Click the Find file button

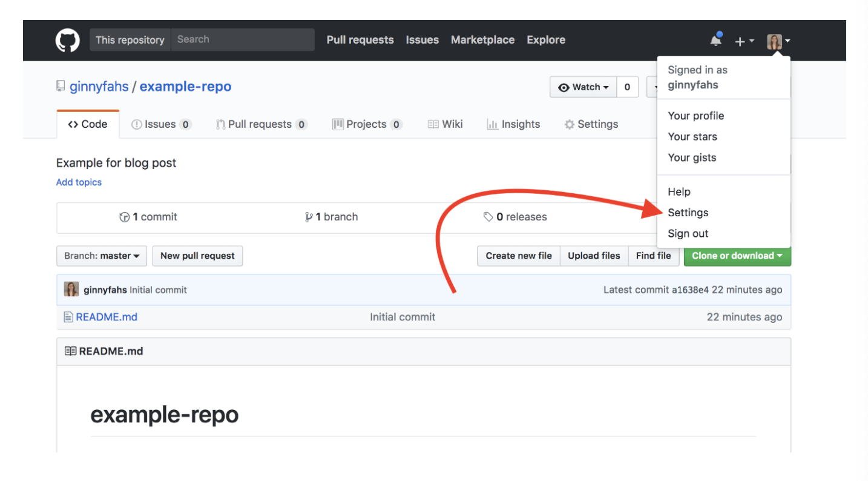click(x=653, y=256)
